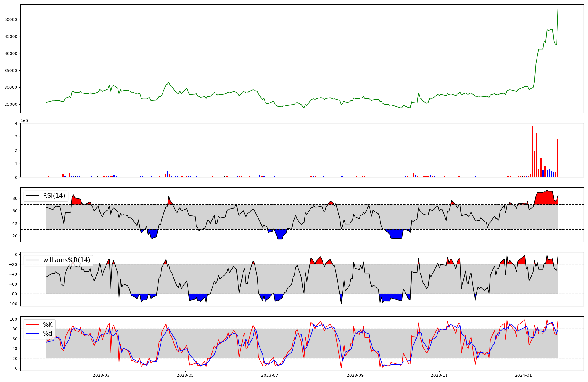Click the RSI(14) legend label
588x382 pixels.
pos(54,196)
